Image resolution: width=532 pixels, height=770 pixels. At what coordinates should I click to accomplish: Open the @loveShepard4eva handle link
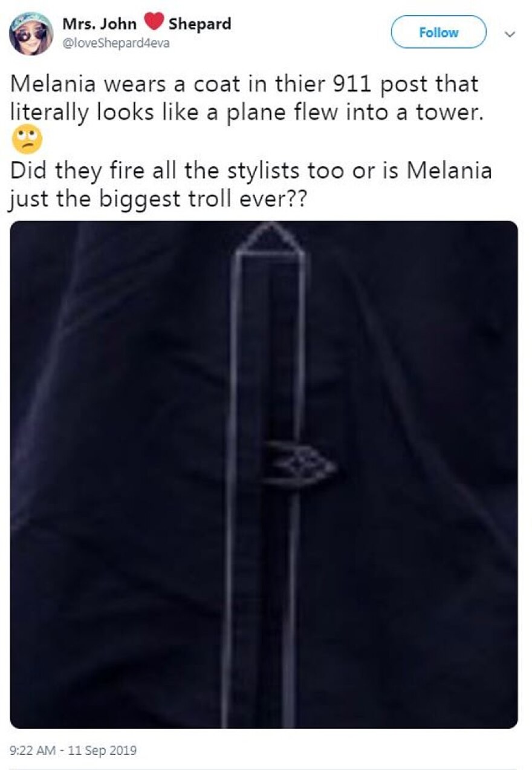(x=116, y=44)
